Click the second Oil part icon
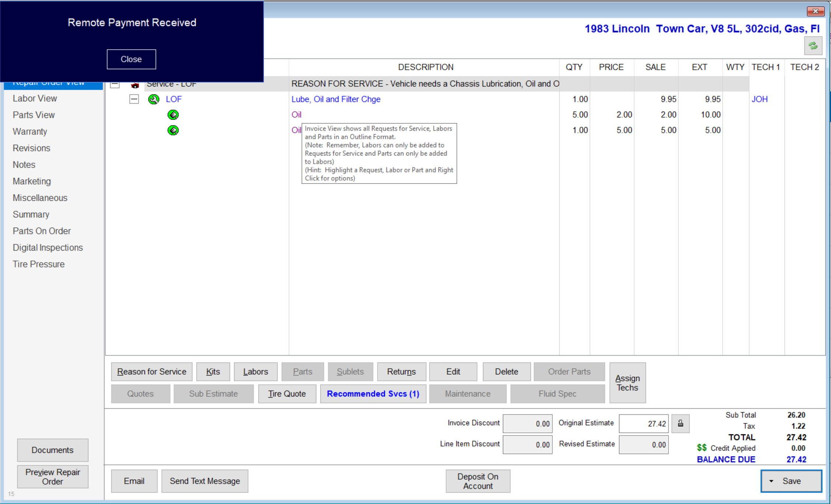Image resolution: width=831 pixels, height=504 pixels. [x=173, y=130]
